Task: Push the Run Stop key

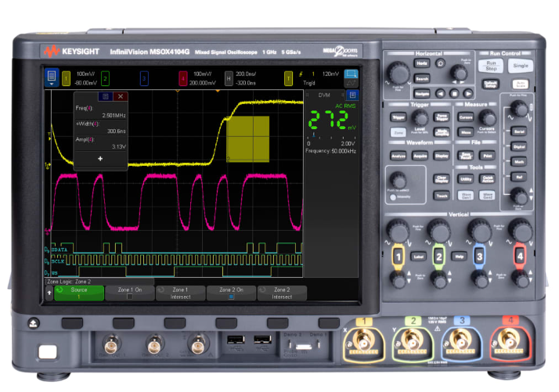Action: point(491,66)
